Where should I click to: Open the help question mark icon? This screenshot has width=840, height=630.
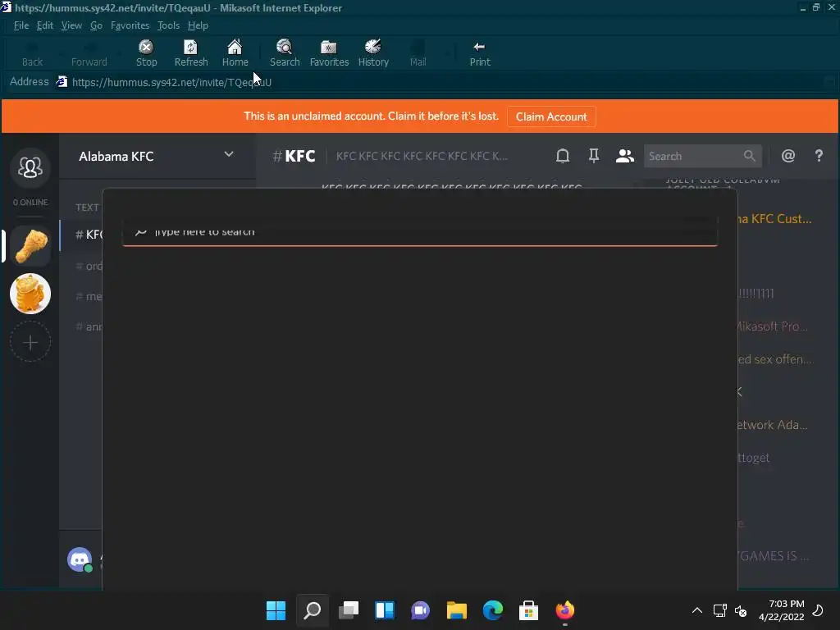click(x=819, y=156)
